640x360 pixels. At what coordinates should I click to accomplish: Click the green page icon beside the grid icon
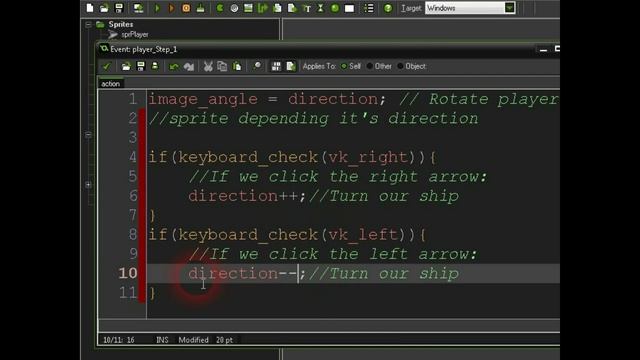pos(291,66)
